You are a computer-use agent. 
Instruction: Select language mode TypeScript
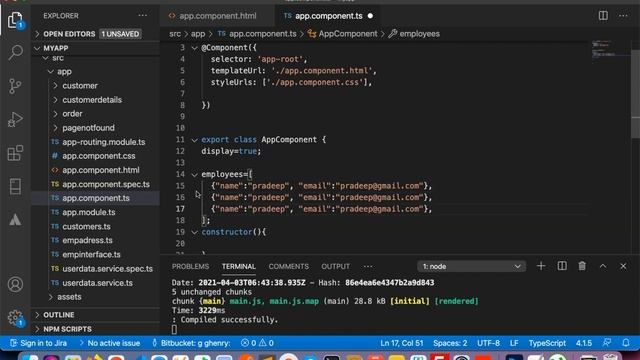(547, 343)
